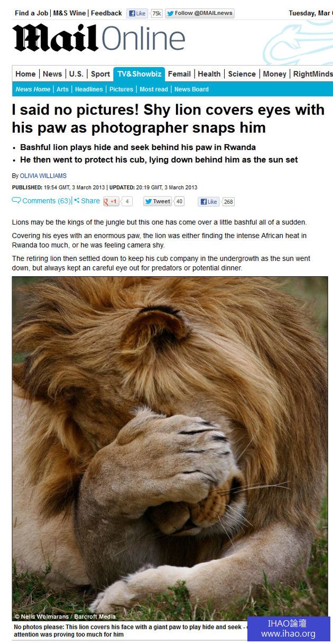Click author name Olivia Williams
Image resolution: width=333 pixels, height=644 pixels.
click(43, 176)
